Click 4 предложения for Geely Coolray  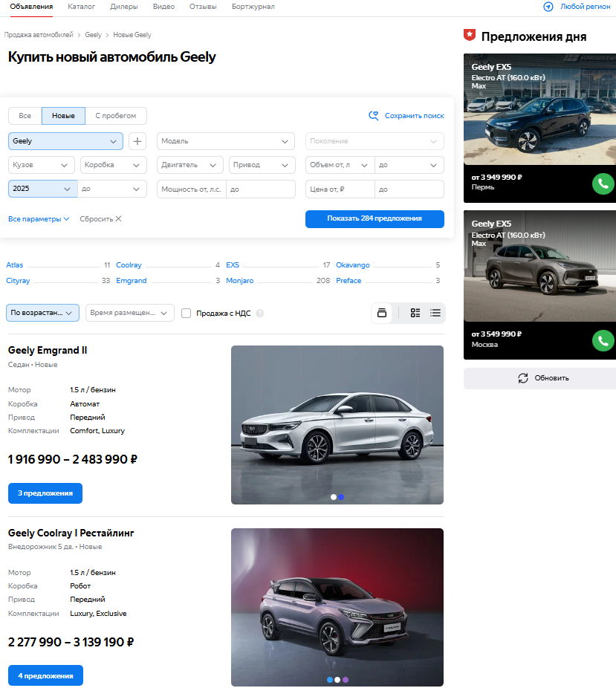(45, 675)
